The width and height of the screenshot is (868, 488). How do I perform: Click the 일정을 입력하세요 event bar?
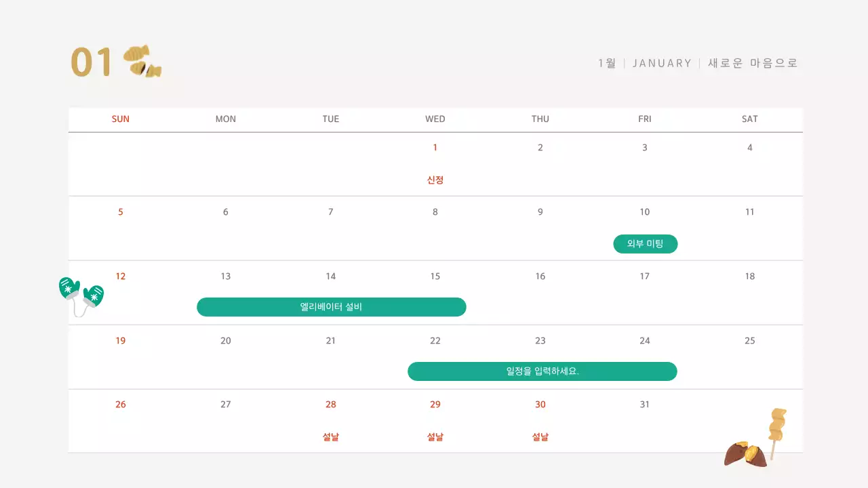click(x=542, y=371)
